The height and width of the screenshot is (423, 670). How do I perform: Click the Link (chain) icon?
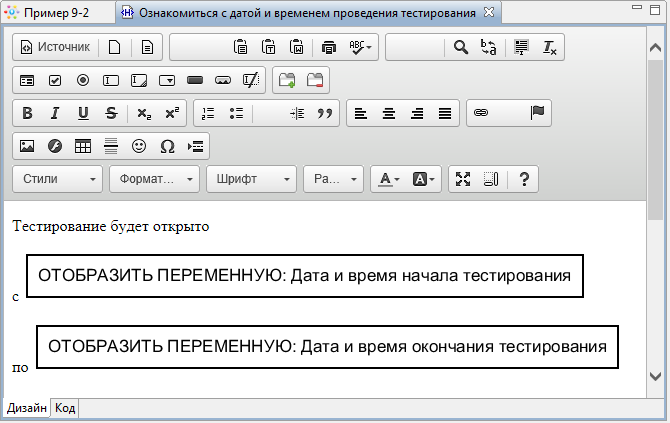(480, 113)
